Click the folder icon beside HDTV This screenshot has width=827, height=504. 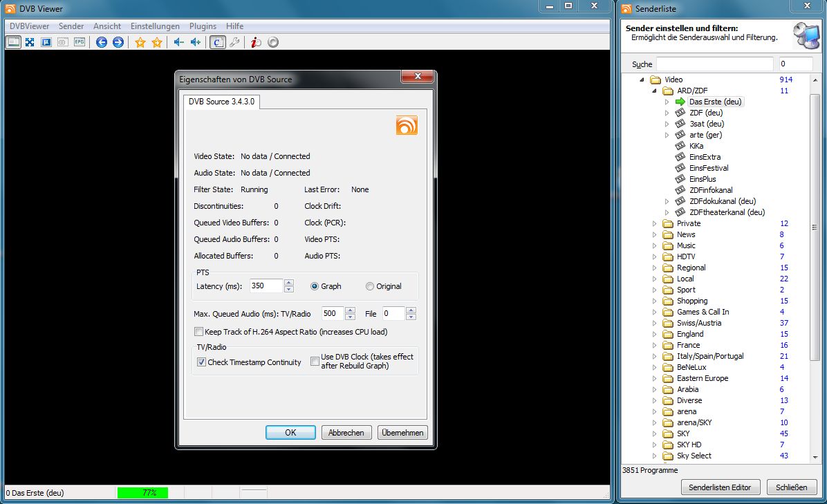tap(668, 256)
